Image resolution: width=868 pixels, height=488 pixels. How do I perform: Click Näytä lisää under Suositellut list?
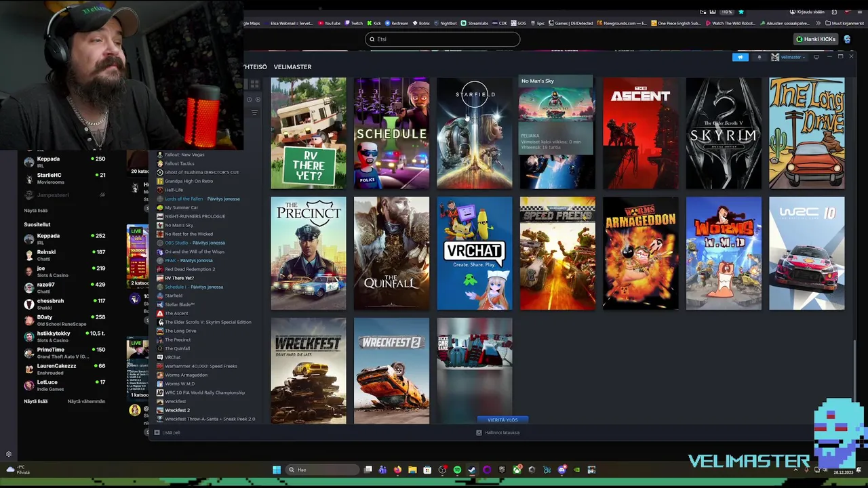pyautogui.click(x=36, y=401)
